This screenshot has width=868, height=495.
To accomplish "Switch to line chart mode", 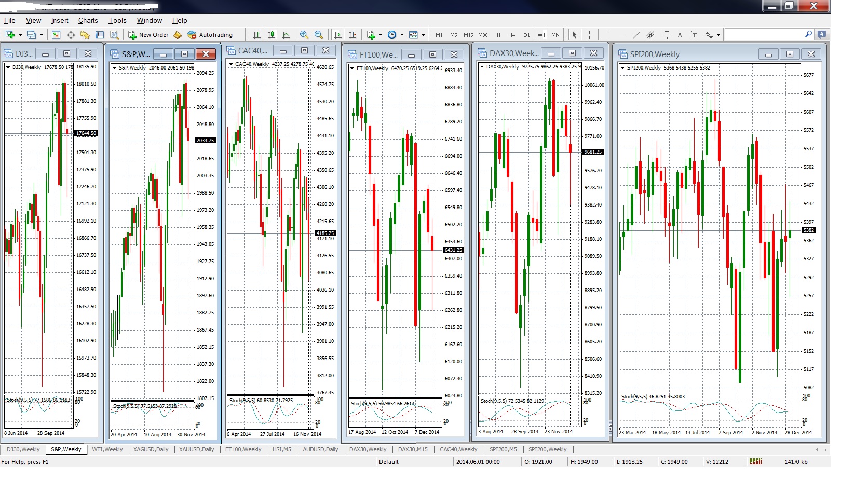I will 286,35.
